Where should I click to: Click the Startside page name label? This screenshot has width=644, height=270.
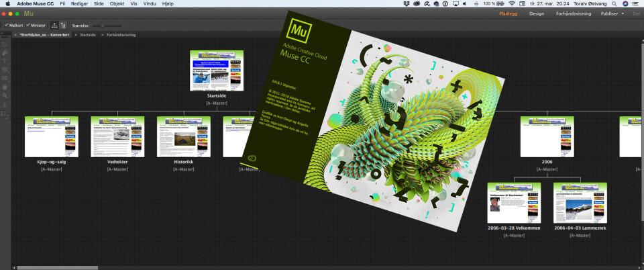point(217,96)
